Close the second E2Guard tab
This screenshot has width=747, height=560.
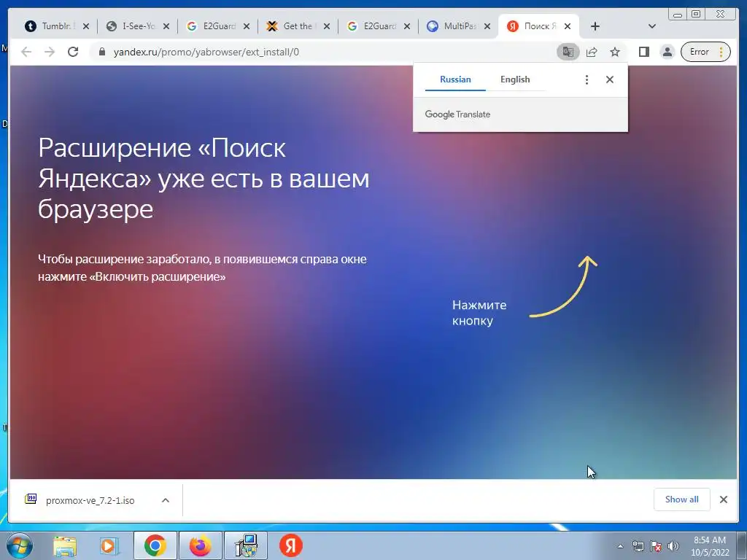[407, 27]
